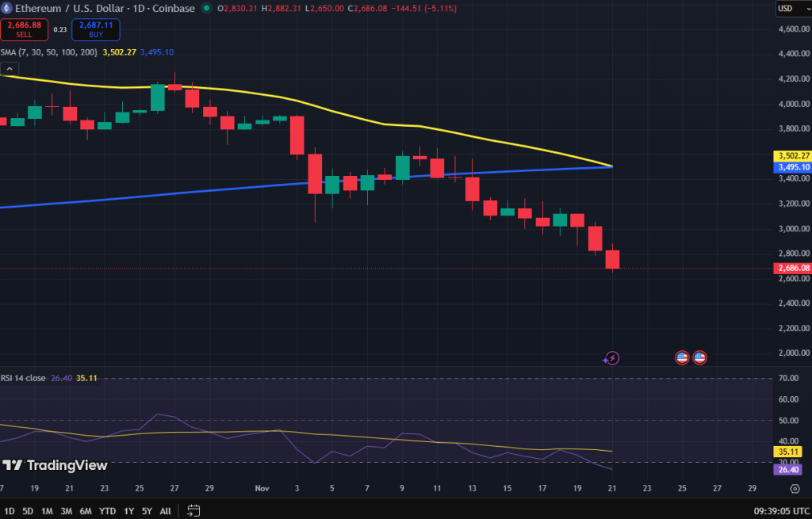Select the 3M time range
The image size is (812, 519).
pos(67,511)
